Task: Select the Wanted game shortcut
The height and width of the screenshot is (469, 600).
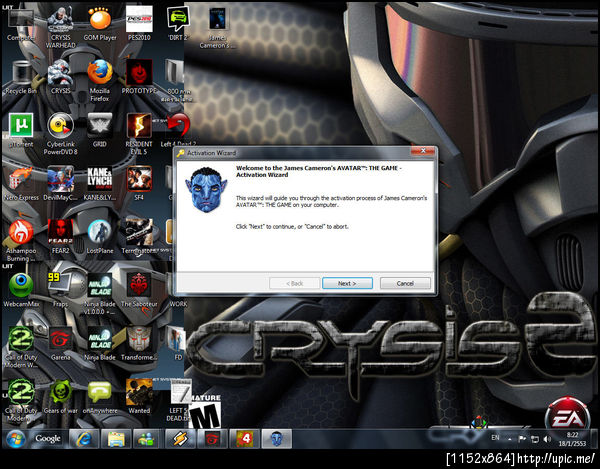Action: coord(139,397)
